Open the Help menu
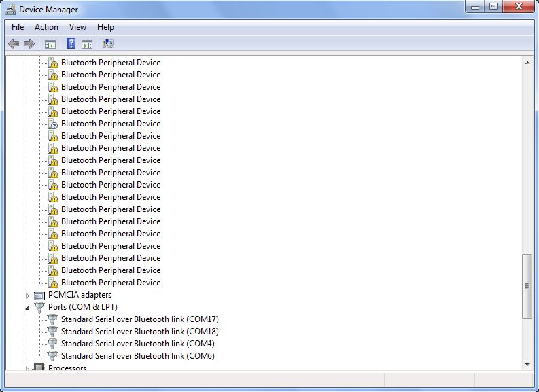Image resolution: width=539 pixels, height=392 pixels. [105, 27]
